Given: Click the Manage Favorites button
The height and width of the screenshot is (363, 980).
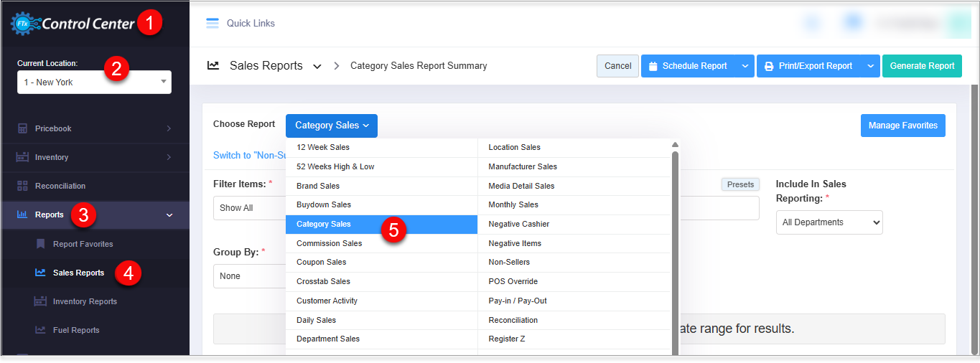Looking at the screenshot, I should pyautogui.click(x=902, y=126).
